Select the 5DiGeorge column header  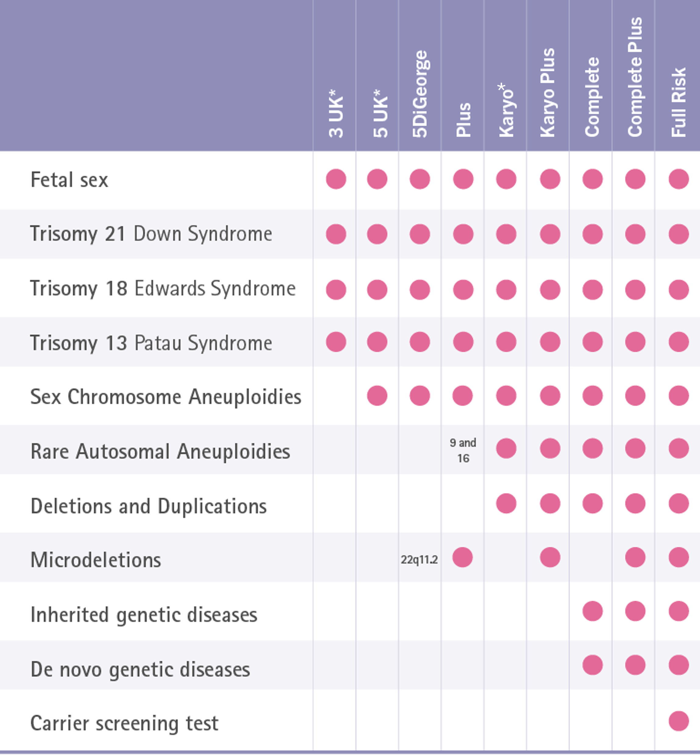pos(420,94)
